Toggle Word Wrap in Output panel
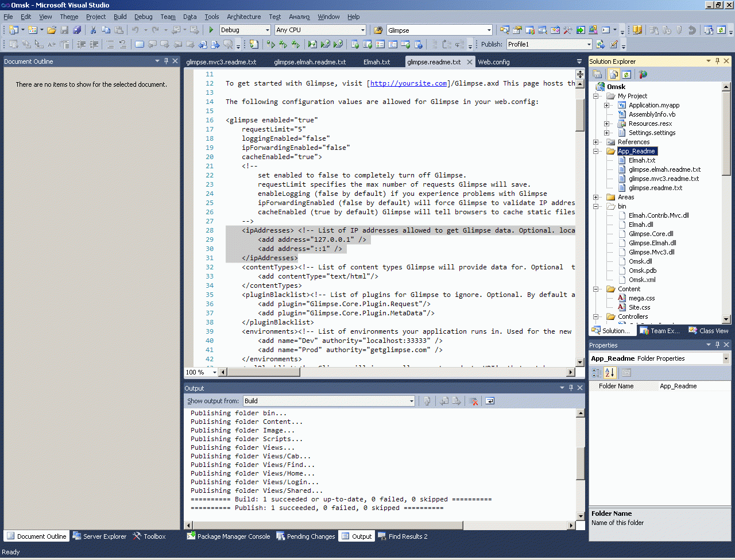The width and height of the screenshot is (735, 560). pyautogui.click(x=490, y=401)
